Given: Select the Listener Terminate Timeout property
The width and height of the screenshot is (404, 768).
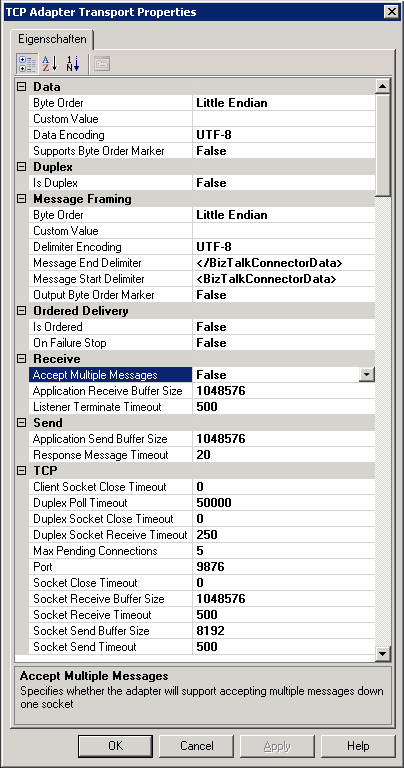Looking at the screenshot, I should click(111, 407).
